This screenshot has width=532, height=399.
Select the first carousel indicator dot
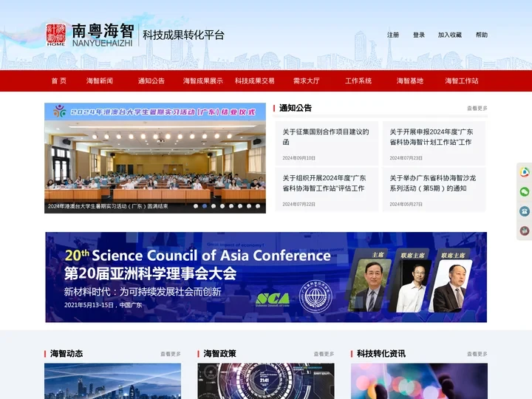196,206
